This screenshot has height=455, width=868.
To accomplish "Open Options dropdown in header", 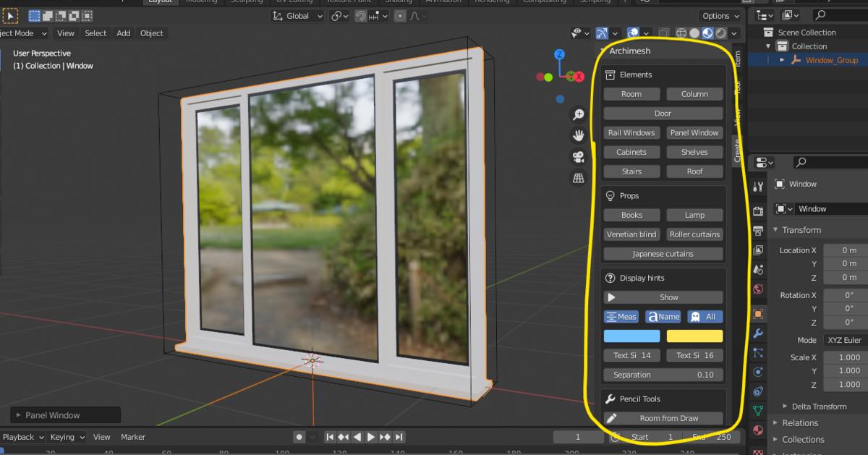I will point(721,16).
